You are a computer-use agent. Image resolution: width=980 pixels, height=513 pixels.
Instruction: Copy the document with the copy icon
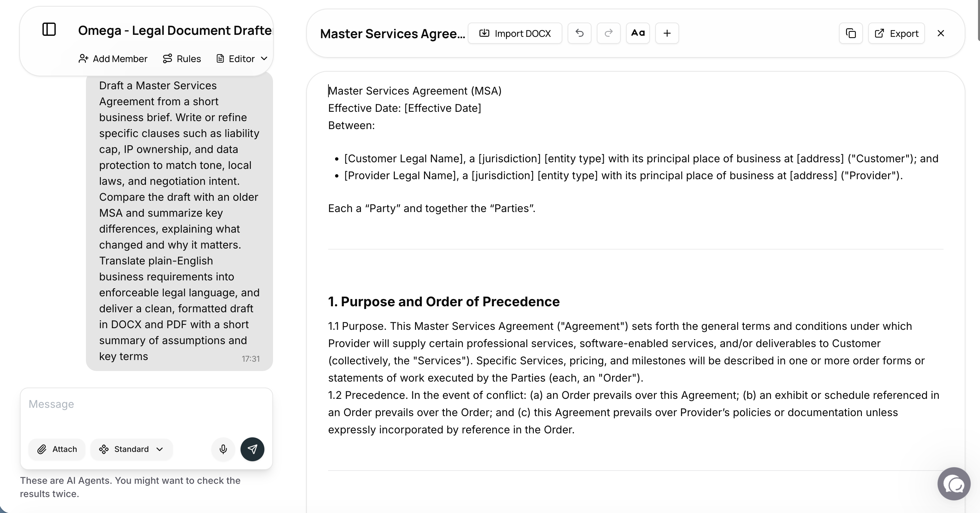click(x=851, y=34)
